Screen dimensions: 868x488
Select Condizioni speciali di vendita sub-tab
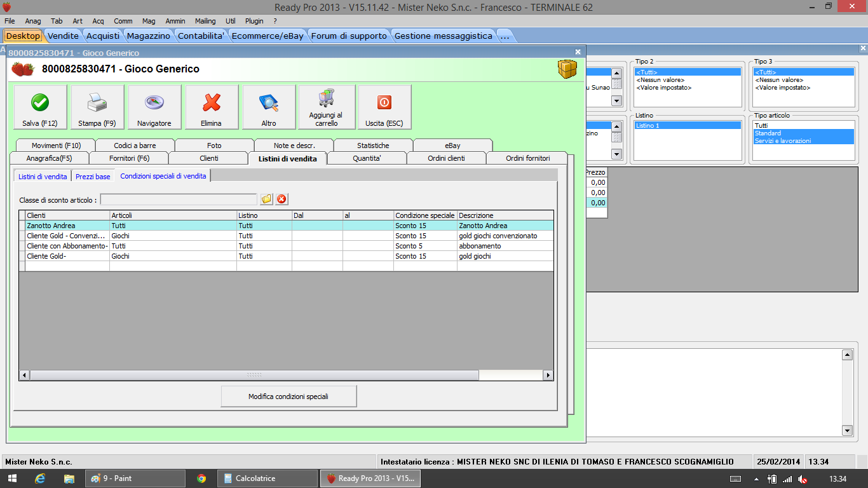pyautogui.click(x=163, y=176)
